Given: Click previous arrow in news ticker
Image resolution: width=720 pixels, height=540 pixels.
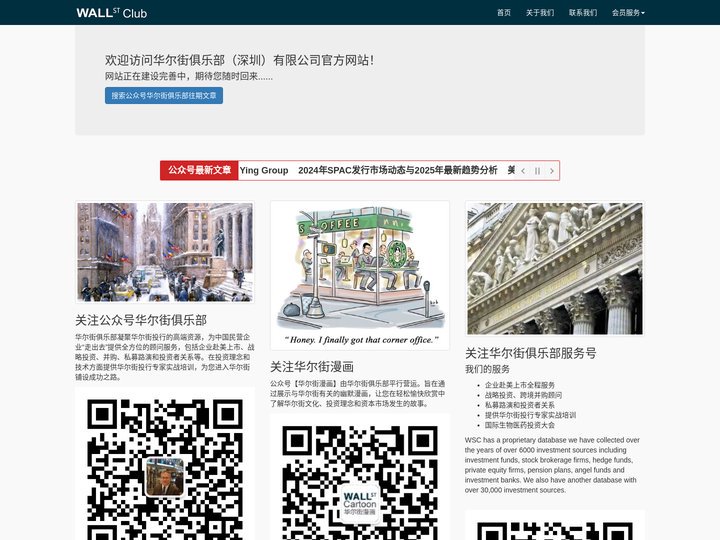Looking at the screenshot, I should tap(523, 171).
